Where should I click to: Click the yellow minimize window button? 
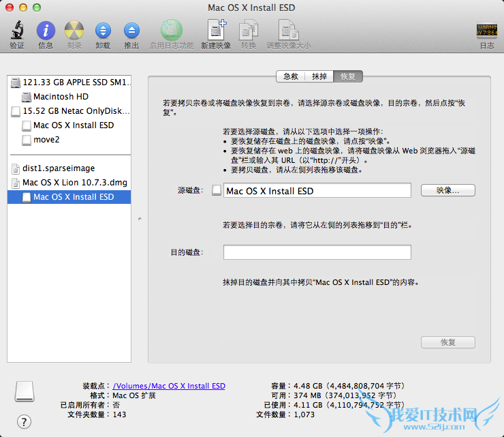tap(23, 7)
